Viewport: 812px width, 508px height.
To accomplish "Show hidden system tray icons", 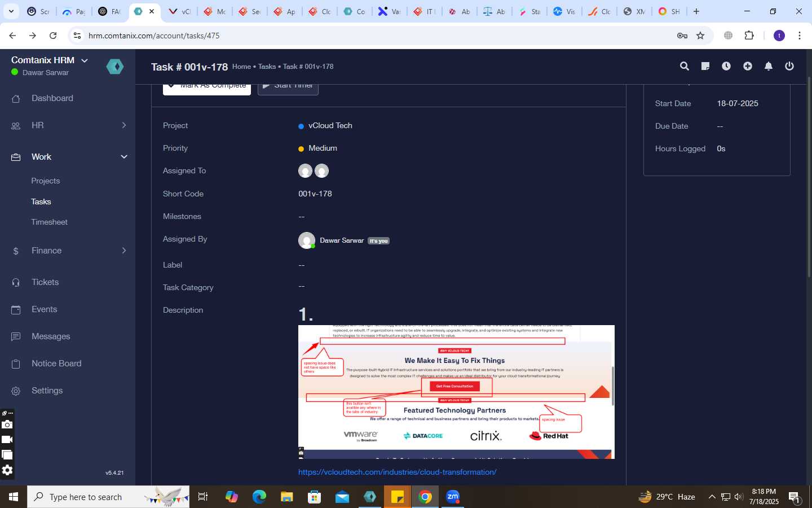I will [712, 497].
